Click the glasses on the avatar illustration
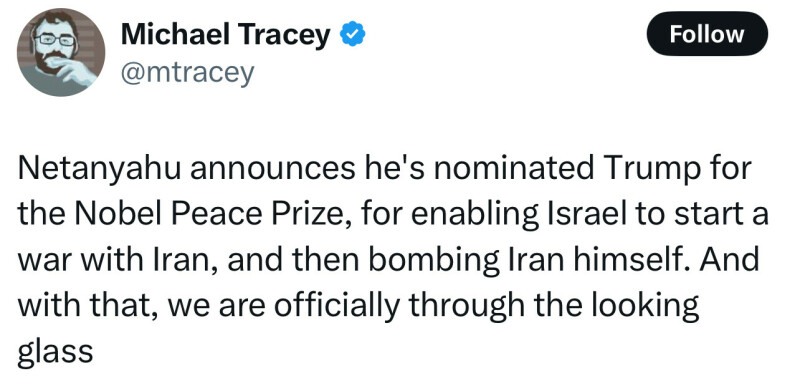The width and height of the screenshot is (800, 381). [x=55, y=40]
